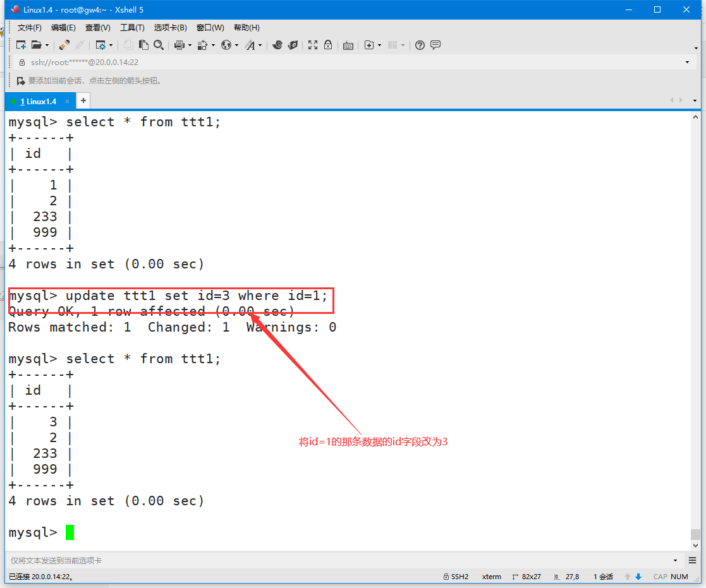Open the 帮助(H) menu
The height and width of the screenshot is (588, 706).
(246, 27)
